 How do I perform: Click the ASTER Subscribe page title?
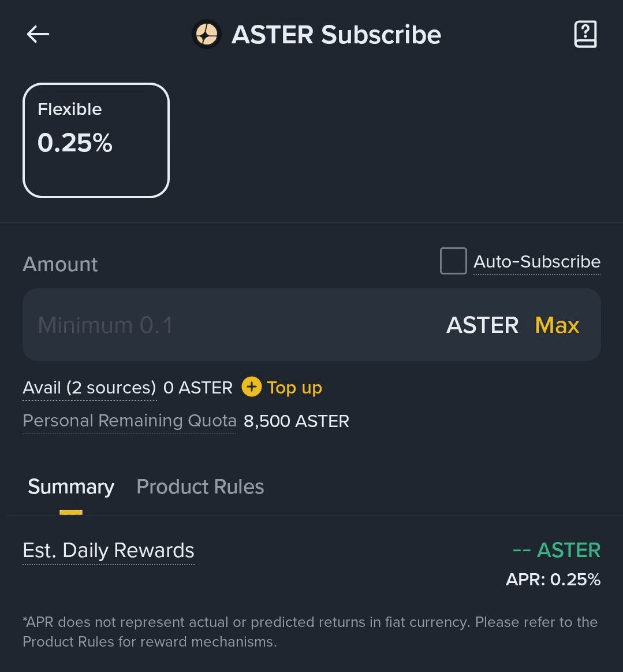click(x=336, y=35)
